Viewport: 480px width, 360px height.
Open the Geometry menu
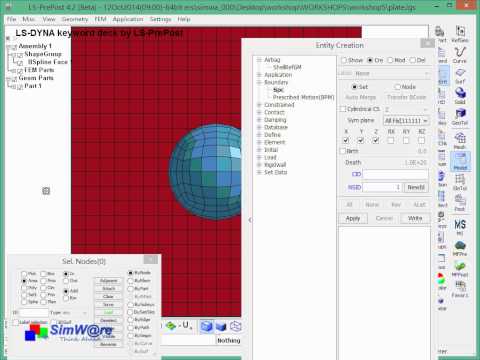(75, 19)
